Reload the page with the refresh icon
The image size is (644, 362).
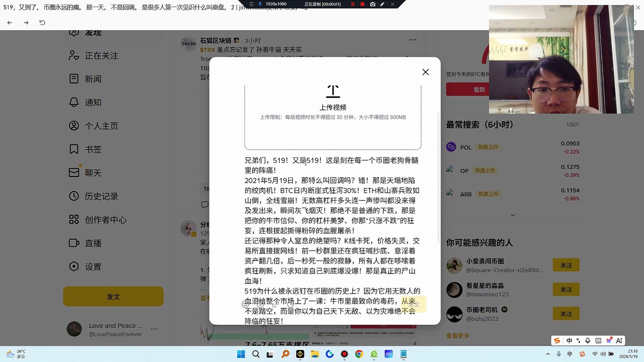click(x=42, y=23)
